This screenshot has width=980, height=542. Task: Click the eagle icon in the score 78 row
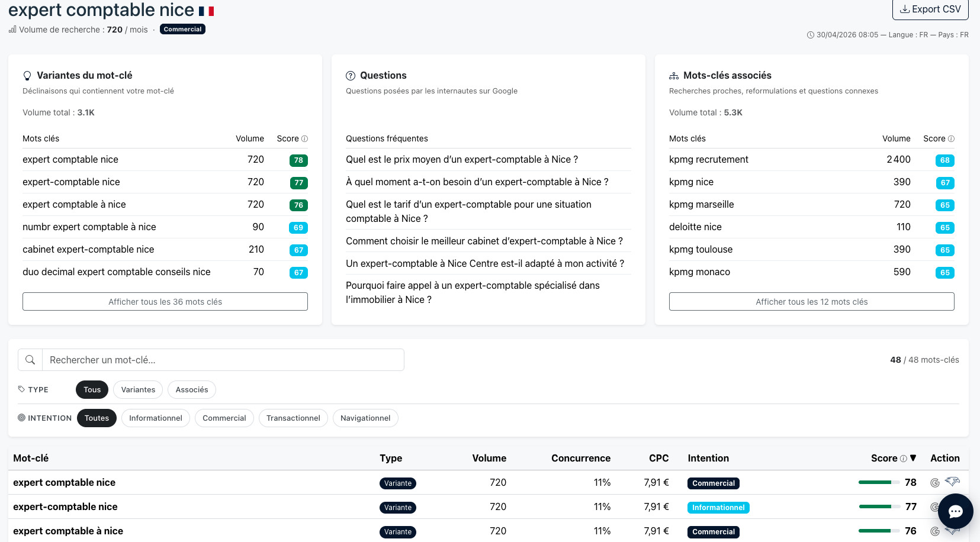[952, 482]
